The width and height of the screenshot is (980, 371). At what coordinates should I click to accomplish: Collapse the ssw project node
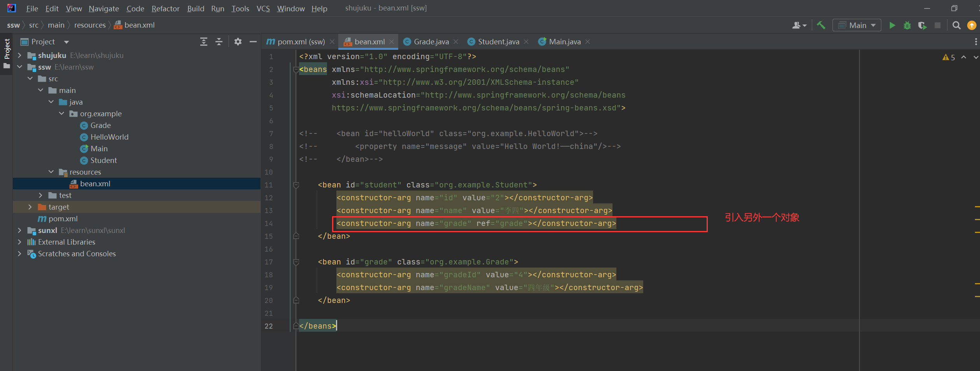pos(19,67)
